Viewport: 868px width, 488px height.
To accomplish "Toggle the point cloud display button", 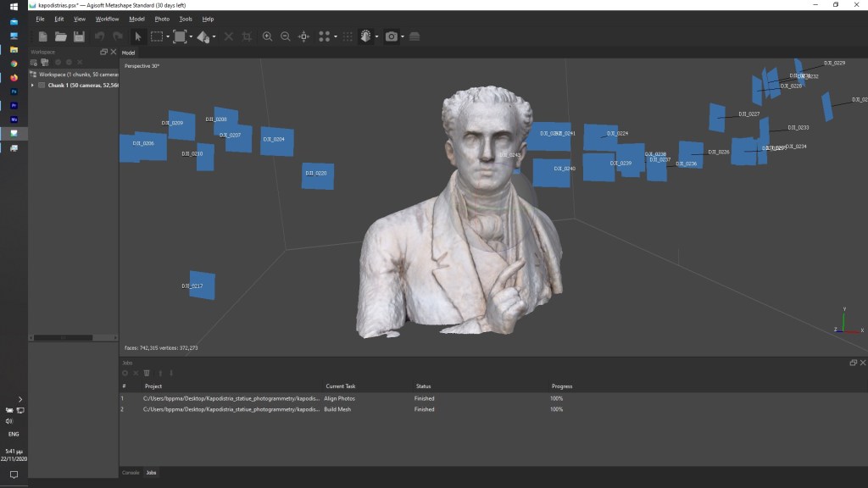I will tap(323, 36).
